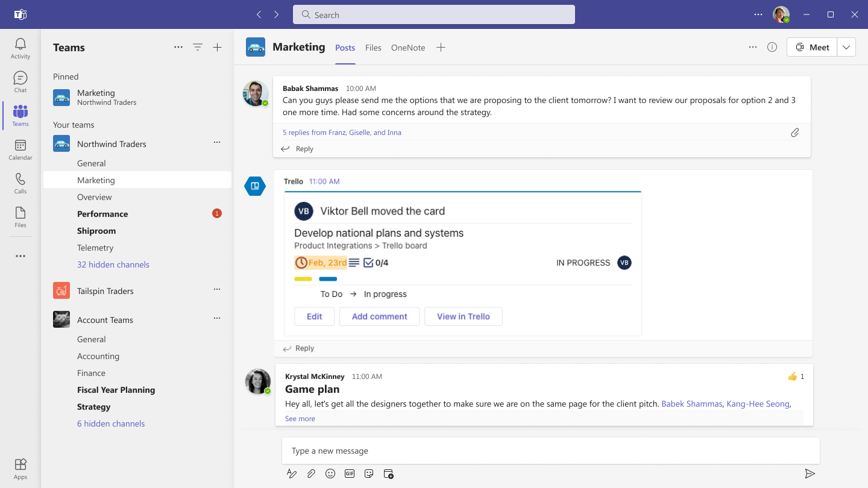868x488 pixels.
Task: Focus the Type a new message box
Action: pyautogui.click(x=551, y=451)
